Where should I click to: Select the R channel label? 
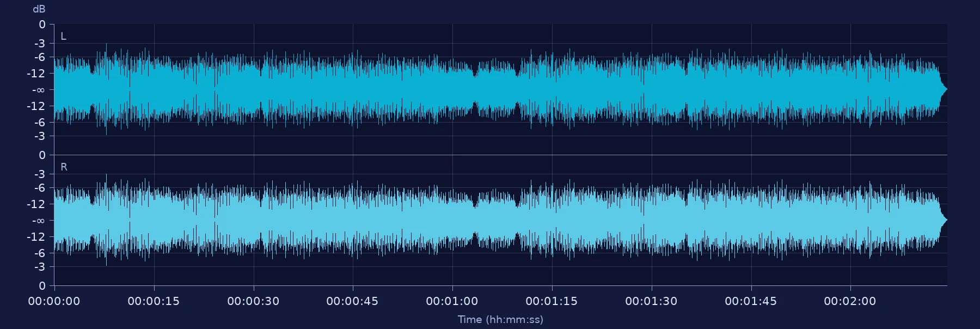click(x=64, y=167)
